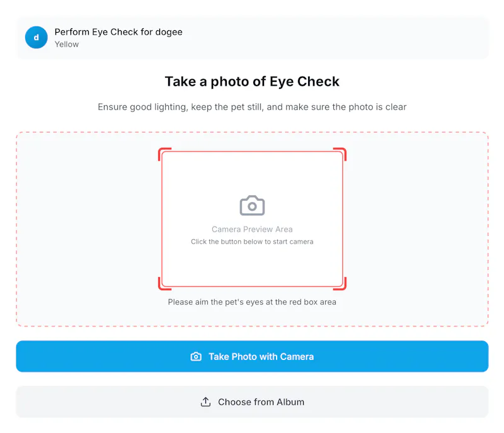Click camera icon on Take Photo button
This screenshot has height=433, width=504.
[196, 357]
